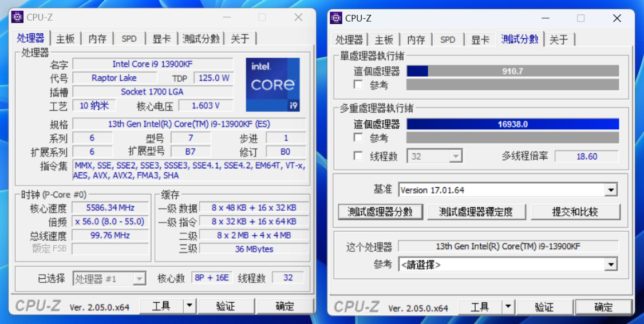Open 主板 tab in left CPU-Z window
Image resolution: width=644 pixels, height=324 pixels.
[x=66, y=39]
